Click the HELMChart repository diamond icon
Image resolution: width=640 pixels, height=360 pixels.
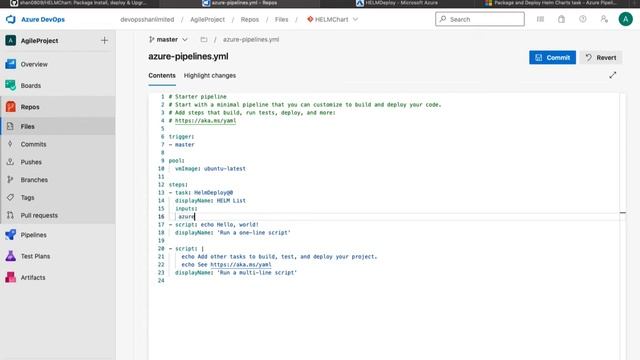coord(310,19)
